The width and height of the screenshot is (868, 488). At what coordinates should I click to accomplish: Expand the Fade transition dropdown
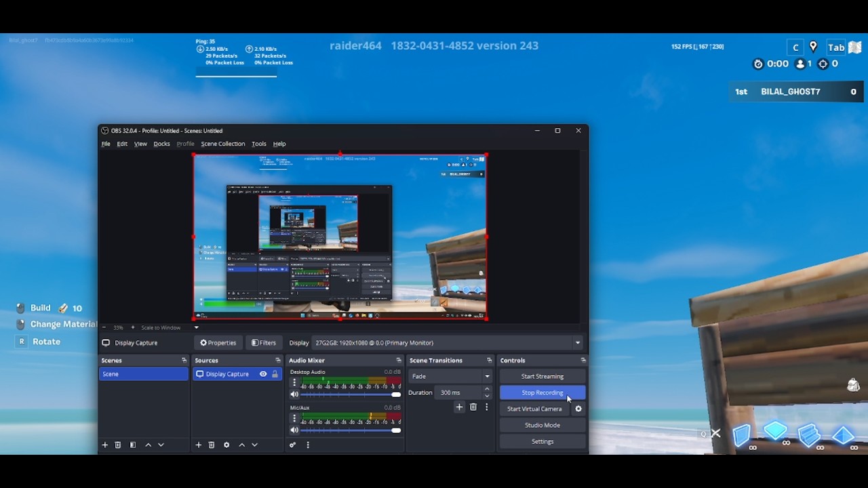click(x=450, y=376)
